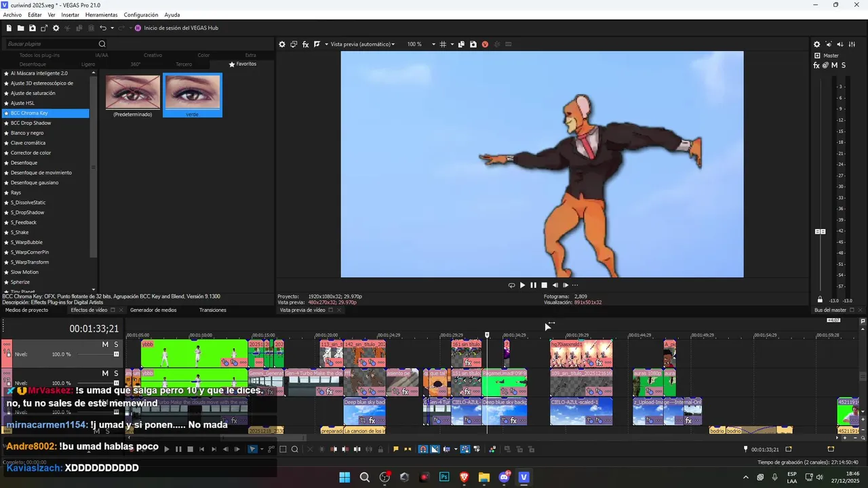Open project properties gear in main toolbar
868x488 pixels.
(x=56, y=28)
